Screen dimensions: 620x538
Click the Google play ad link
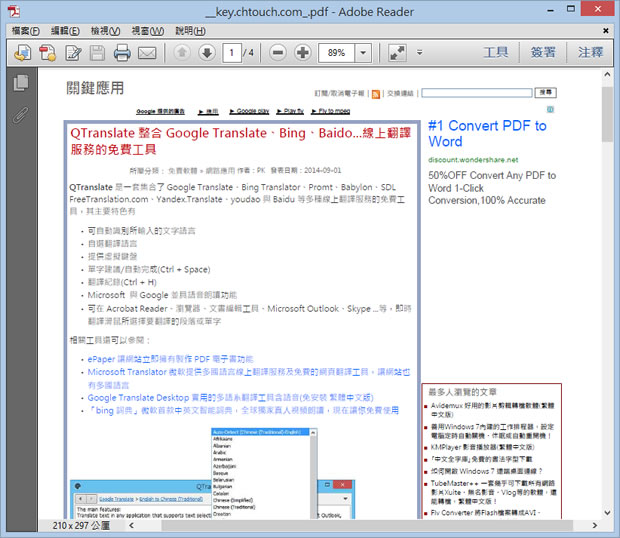click(x=249, y=111)
